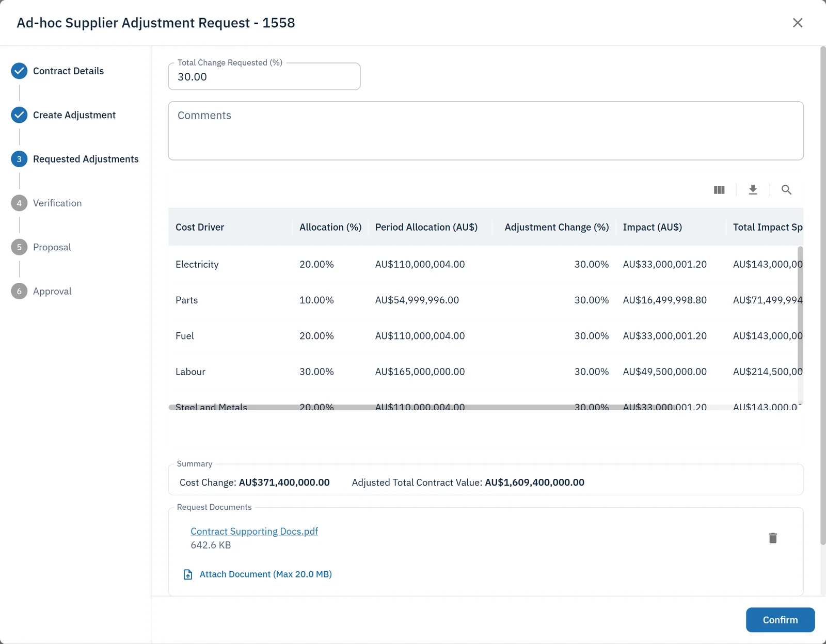Click Period Allocation (AU$) column header

(426, 227)
